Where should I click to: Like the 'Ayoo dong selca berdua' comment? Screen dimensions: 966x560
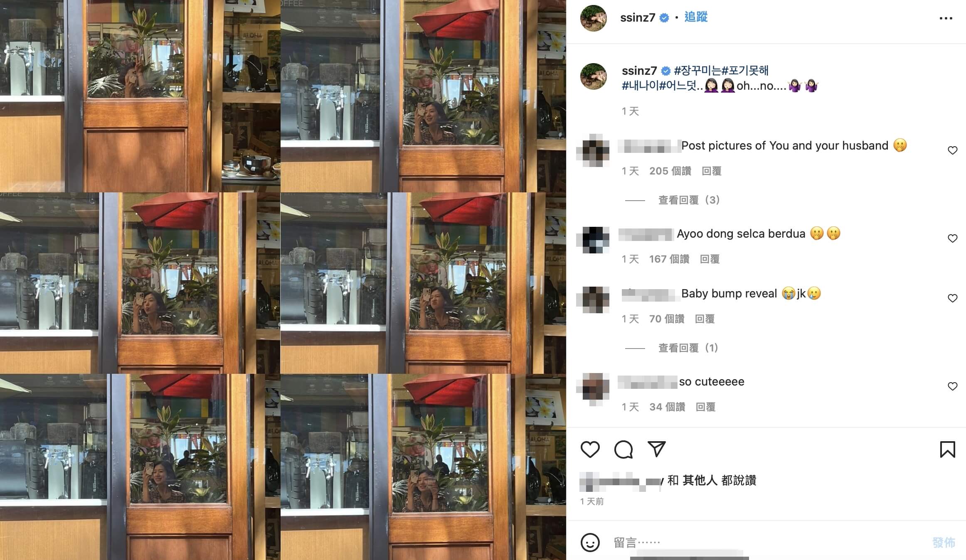pyautogui.click(x=952, y=238)
